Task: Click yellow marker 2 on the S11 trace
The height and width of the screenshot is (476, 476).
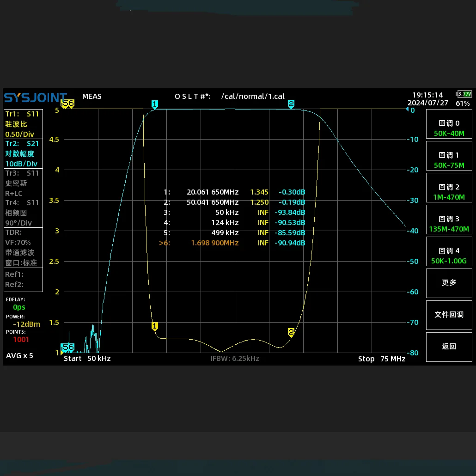Action: point(291,332)
